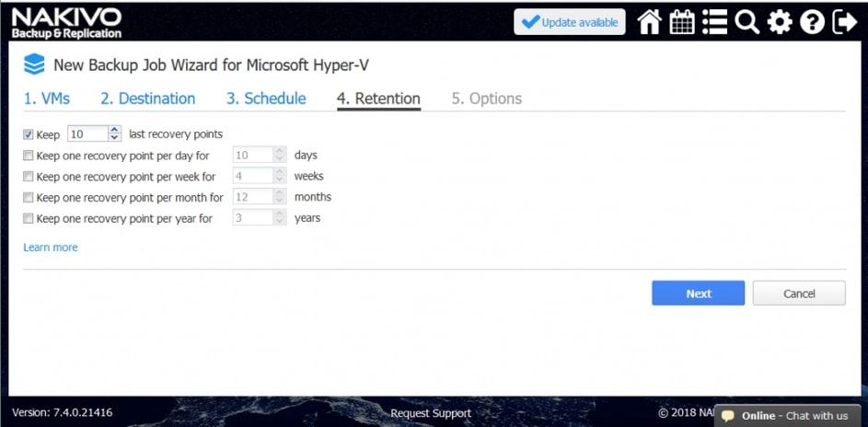Switch to the 3. Schedule tab
Image resolution: width=868 pixels, height=427 pixels.
[x=266, y=98]
